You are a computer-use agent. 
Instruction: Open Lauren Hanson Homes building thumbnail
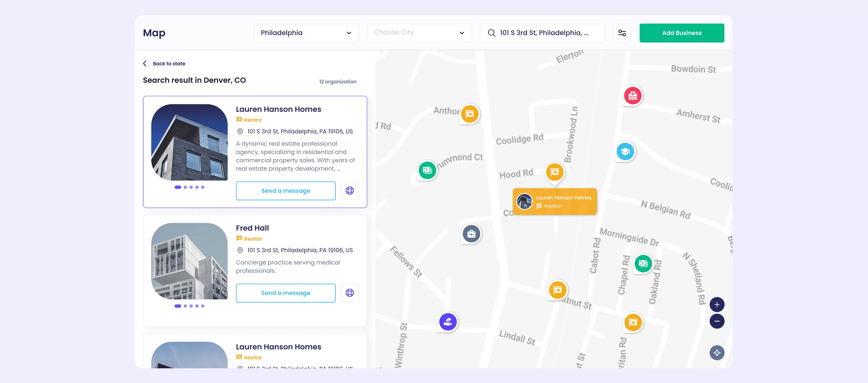(189, 142)
